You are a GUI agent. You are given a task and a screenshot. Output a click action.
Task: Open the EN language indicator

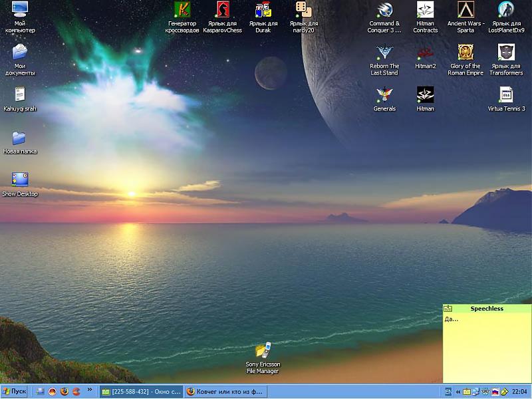449,392
